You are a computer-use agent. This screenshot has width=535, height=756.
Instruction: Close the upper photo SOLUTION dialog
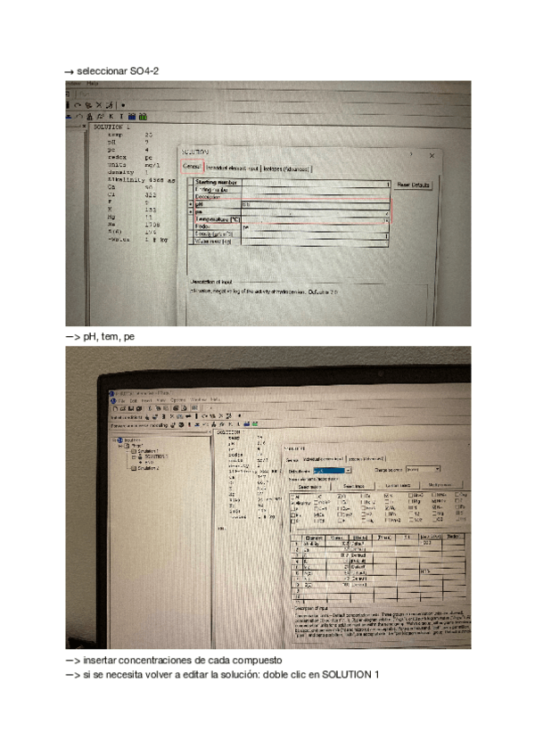(432, 155)
